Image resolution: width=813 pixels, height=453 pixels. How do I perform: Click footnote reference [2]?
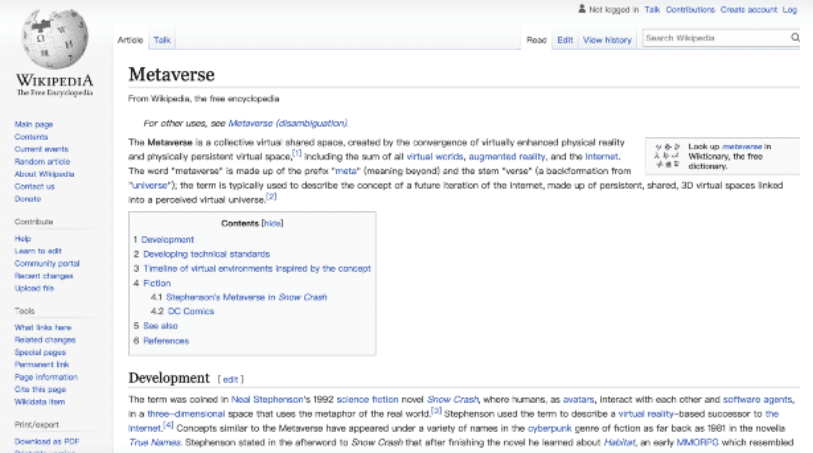[271, 196]
